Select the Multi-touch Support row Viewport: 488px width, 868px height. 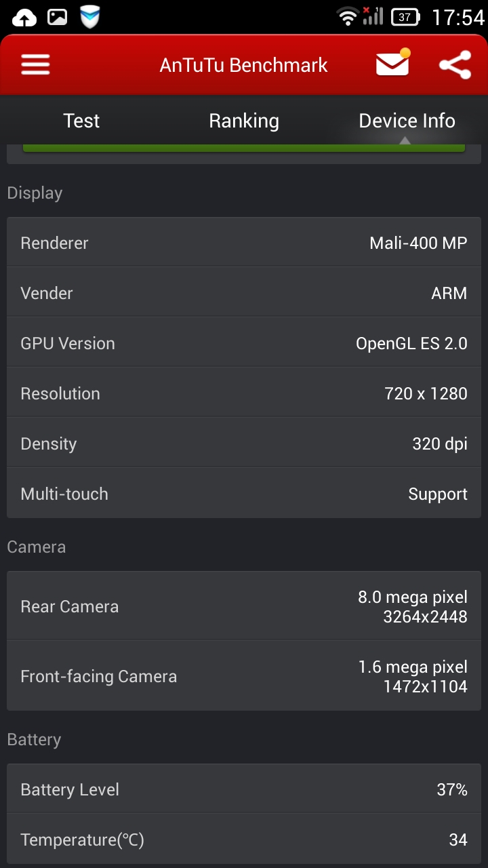click(244, 494)
